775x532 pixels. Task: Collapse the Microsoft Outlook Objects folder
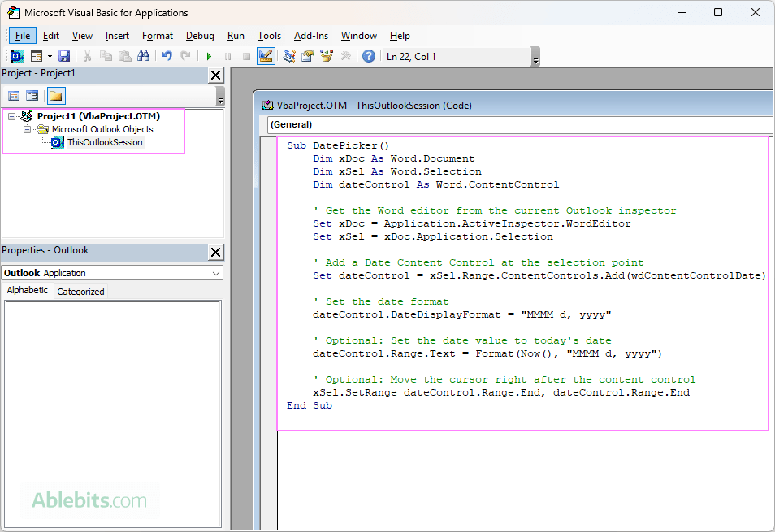pos(27,129)
